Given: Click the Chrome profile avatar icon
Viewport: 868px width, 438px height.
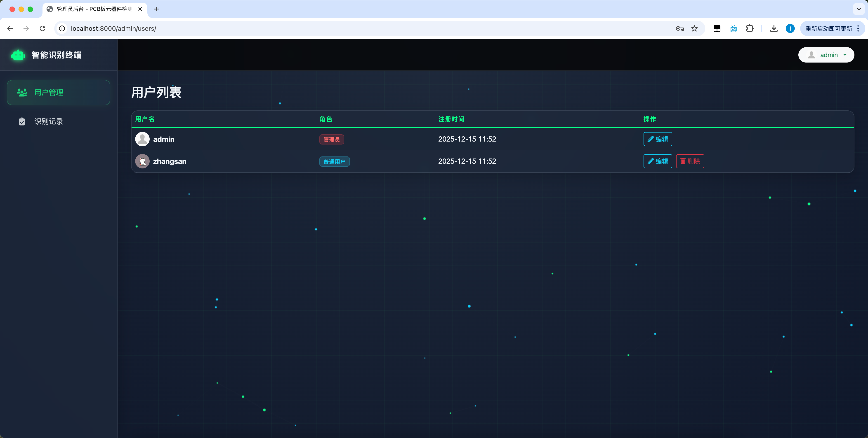Looking at the screenshot, I should (790, 29).
